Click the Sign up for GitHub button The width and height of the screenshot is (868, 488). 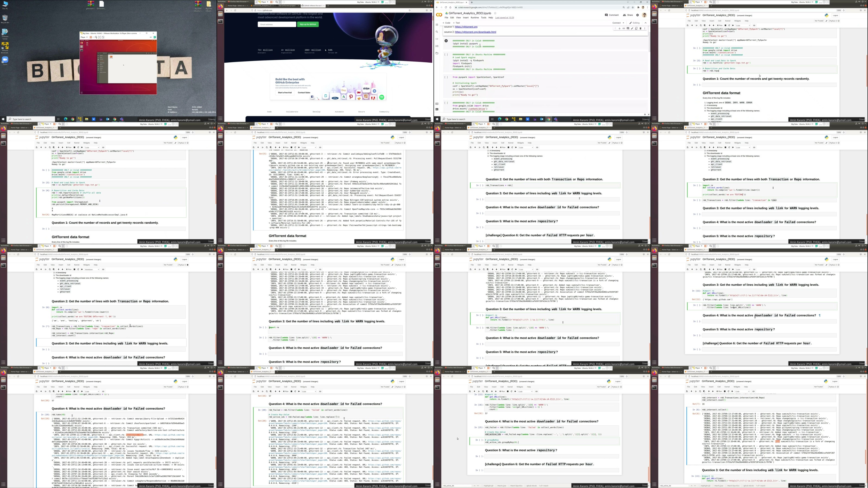click(x=308, y=24)
